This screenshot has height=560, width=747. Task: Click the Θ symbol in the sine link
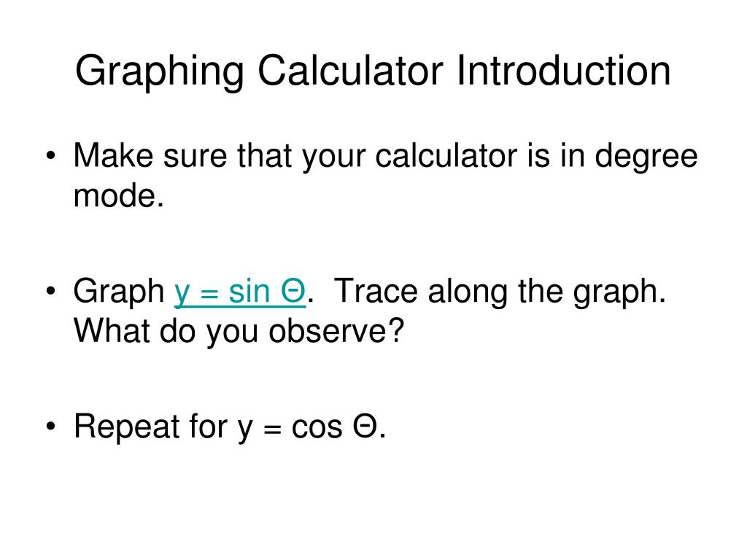pyautogui.click(x=293, y=290)
